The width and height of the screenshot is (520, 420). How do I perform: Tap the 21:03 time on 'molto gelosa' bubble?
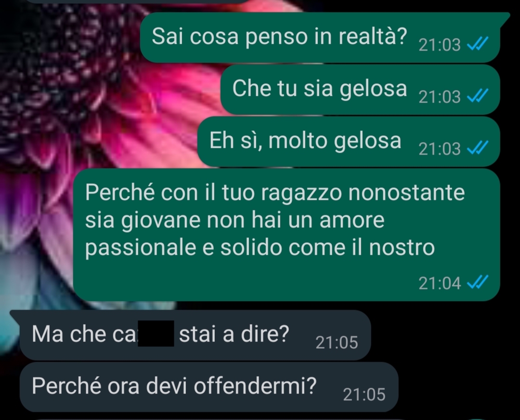pos(440,149)
